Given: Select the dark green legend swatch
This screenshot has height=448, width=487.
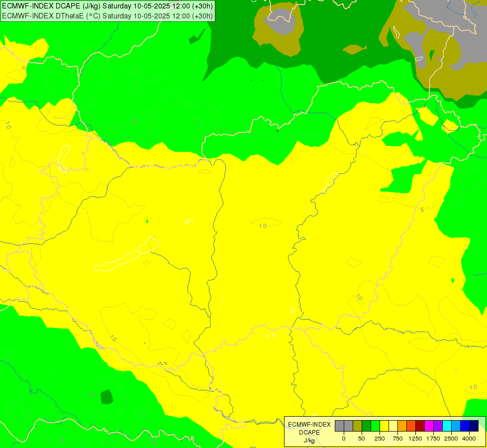Looking at the screenshot, I should (x=367, y=426).
